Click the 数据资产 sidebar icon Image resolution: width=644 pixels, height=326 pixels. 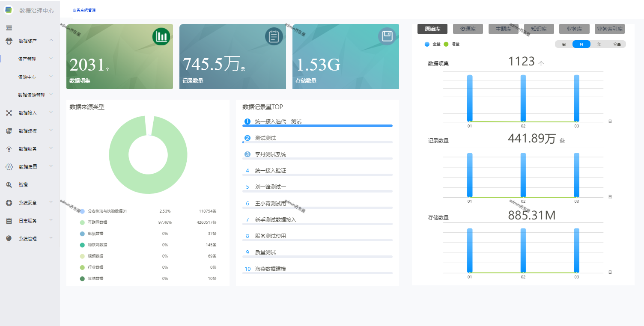(x=9, y=41)
